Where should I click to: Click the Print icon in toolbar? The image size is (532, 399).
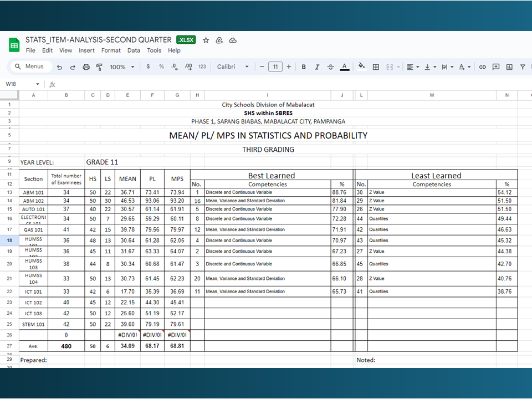pyautogui.click(x=86, y=67)
